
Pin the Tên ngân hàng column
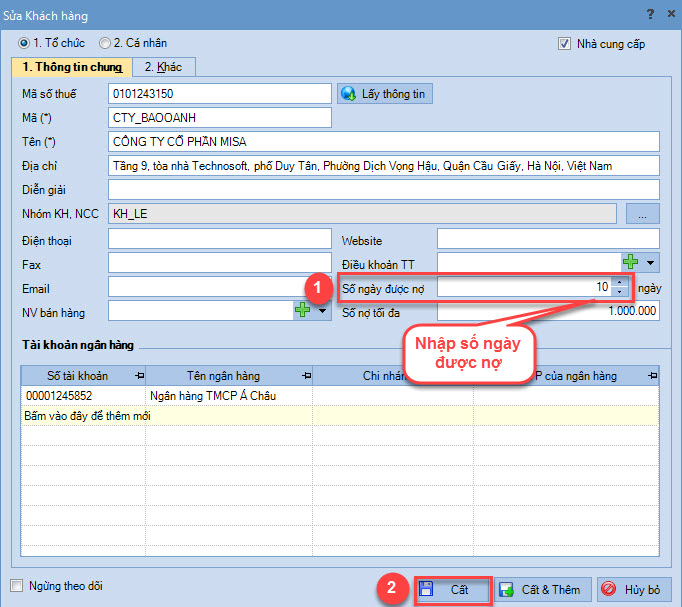[307, 376]
